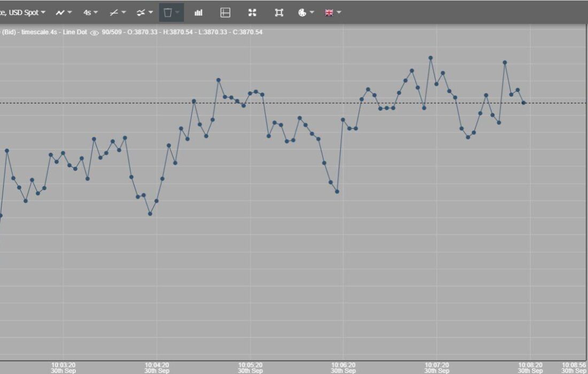
Task: Click the last data point on the dashed line
Action: pos(524,103)
